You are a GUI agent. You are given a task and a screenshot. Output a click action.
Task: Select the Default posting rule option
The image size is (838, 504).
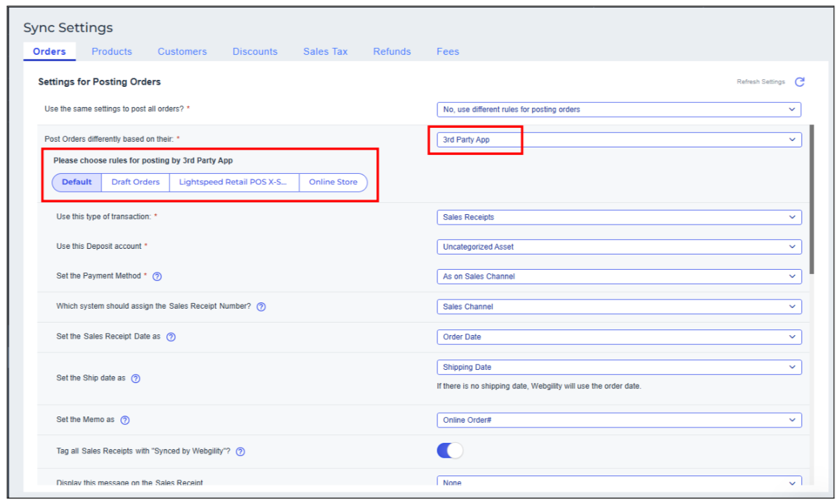pos(76,182)
